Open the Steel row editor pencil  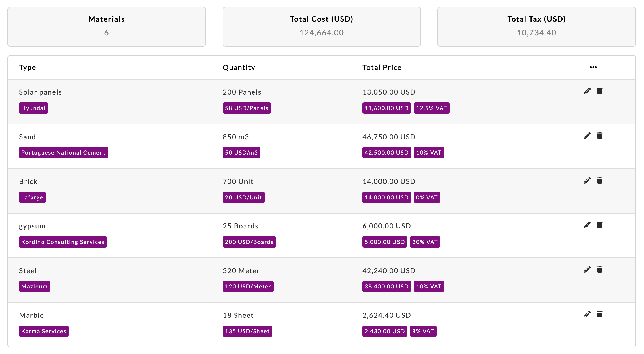(587, 270)
